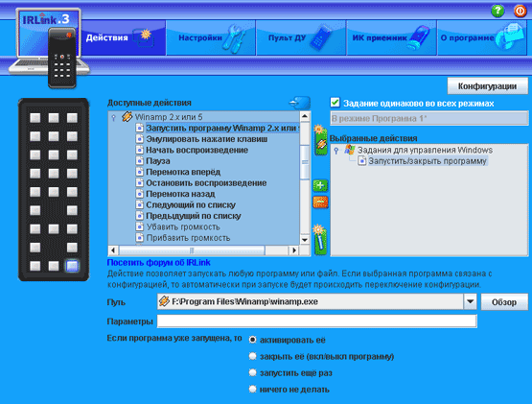Select Эмулировать нажатие клавиш action
The image size is (532, 404).
point(207,139)
